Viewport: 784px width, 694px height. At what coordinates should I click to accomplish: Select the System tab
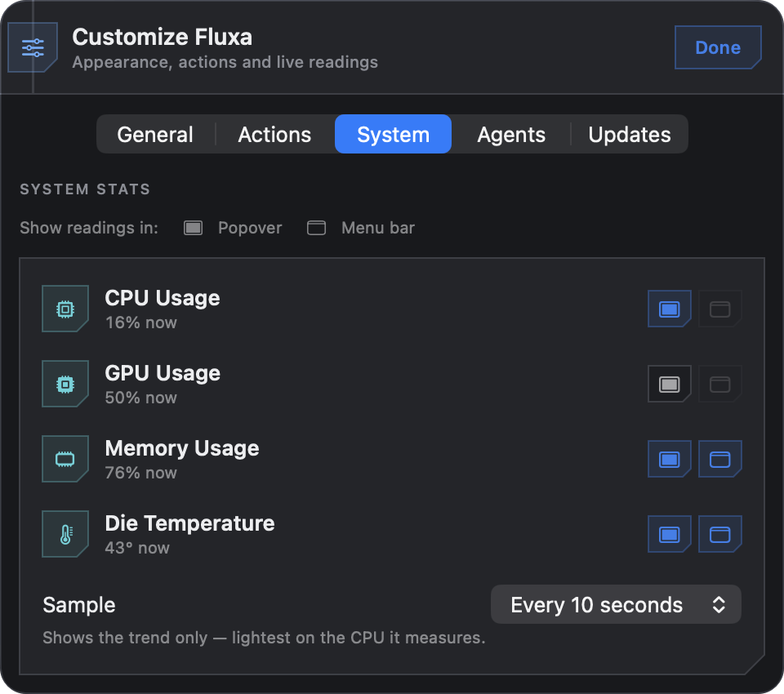(x=393, y=134)
